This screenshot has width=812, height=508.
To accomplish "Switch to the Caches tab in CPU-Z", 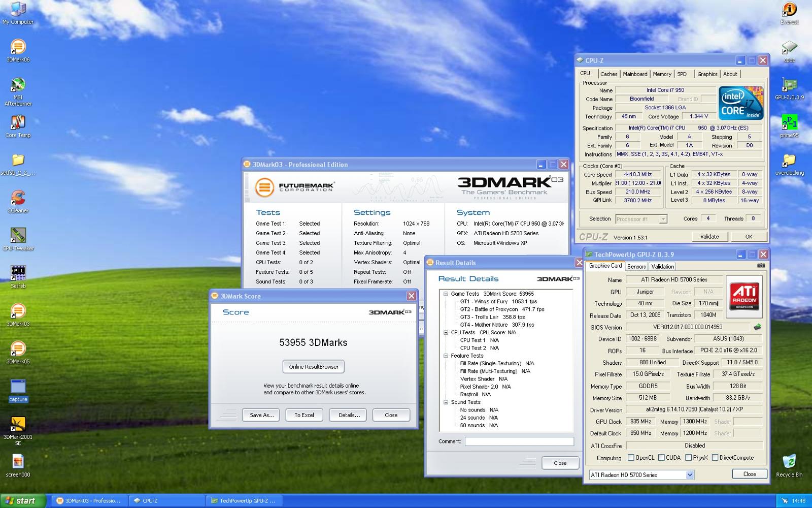I will click(609, 74).
